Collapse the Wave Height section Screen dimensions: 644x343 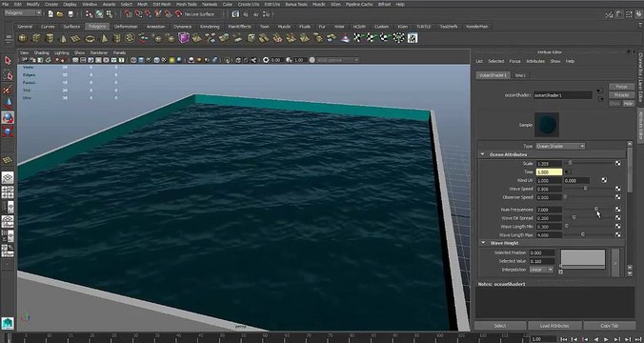483,243
